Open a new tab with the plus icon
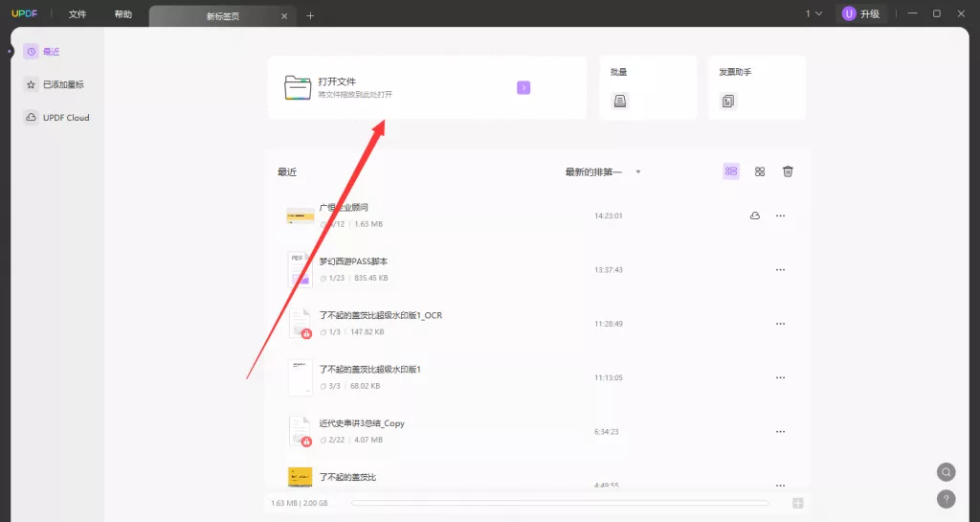This screenshot has width=980, height=522. [310, 15]
